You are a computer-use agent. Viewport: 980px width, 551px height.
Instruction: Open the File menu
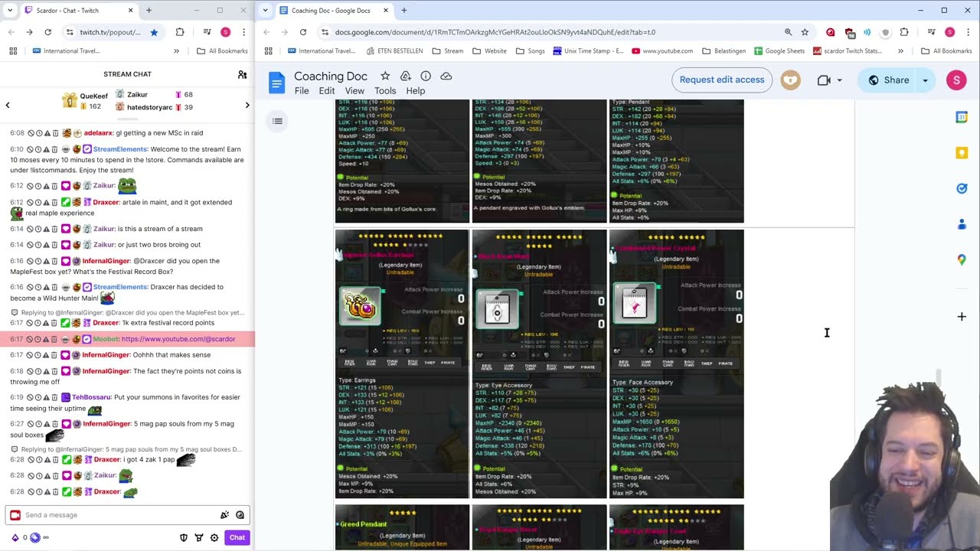pyautogui.click(x=302, y=91)
